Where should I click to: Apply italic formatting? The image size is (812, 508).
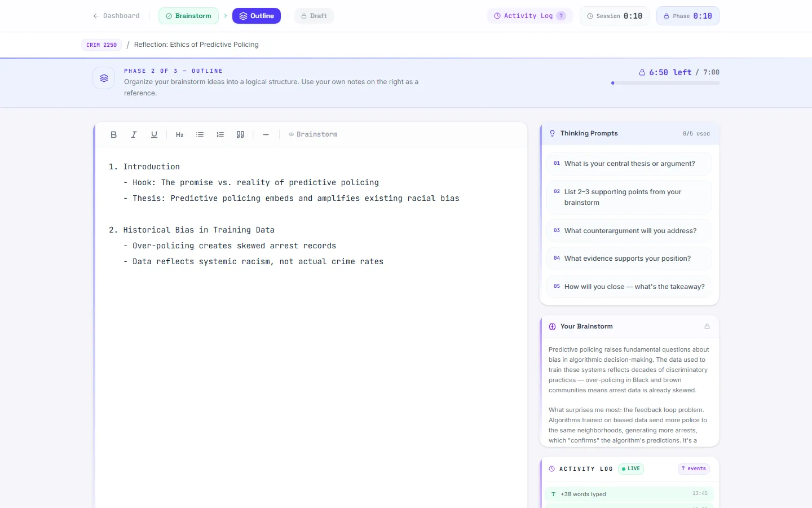[x=134, y=134]
